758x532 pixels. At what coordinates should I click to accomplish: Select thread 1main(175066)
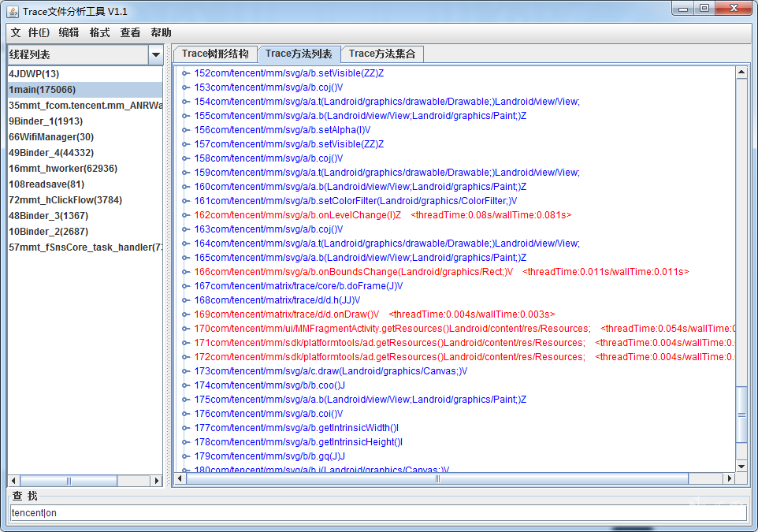click(85, 90)
